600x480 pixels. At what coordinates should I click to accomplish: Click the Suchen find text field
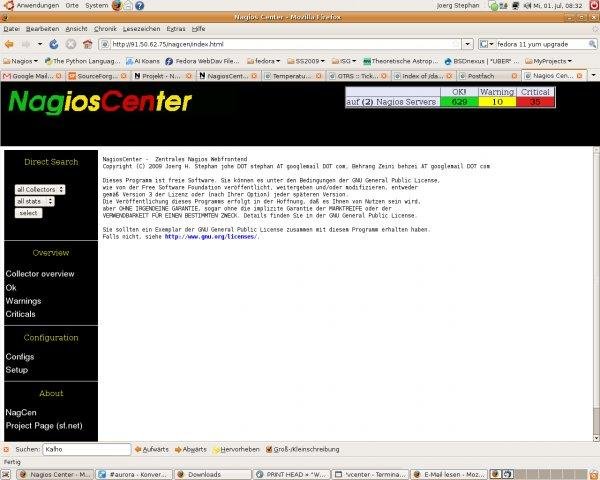[x=87, y=449]
